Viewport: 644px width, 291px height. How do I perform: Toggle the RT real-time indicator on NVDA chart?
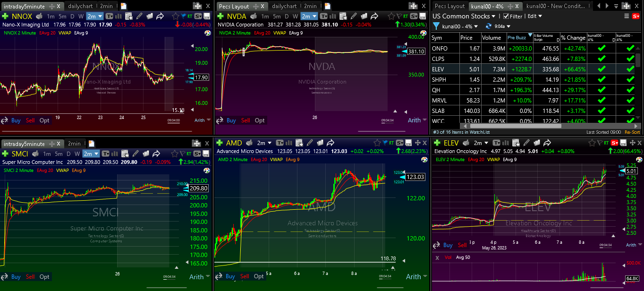[x=404, y=16]
